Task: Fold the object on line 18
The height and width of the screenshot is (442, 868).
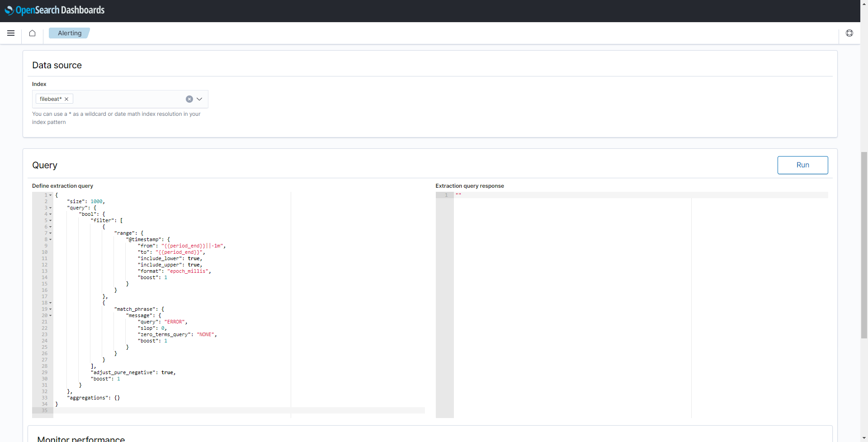Action: click(x=50, y=303)
